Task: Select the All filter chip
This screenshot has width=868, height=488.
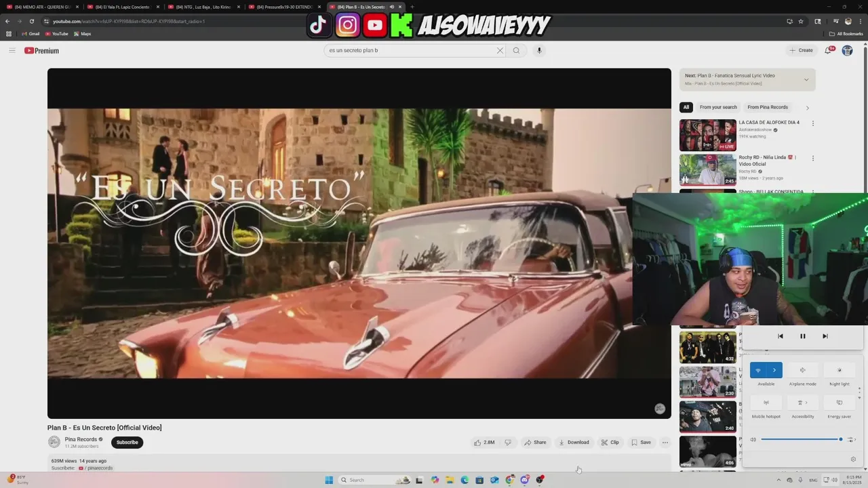Action: (x=686, y=107)
